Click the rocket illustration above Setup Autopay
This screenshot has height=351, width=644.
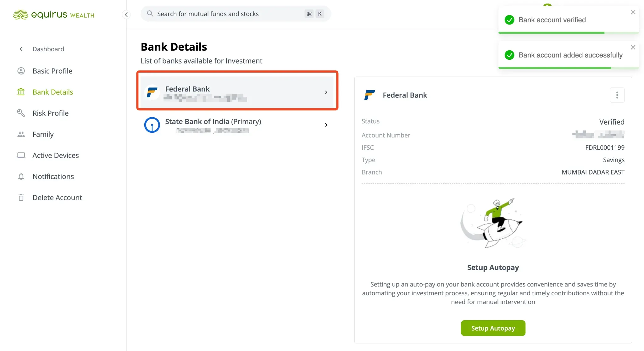493,223
